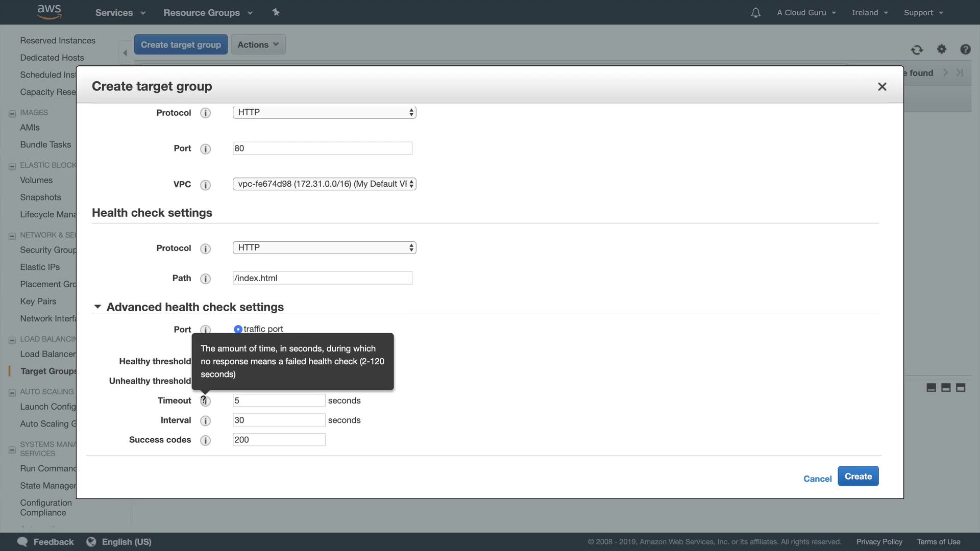Click the blue Create button
980x551 pixels.
coord(857,477)
